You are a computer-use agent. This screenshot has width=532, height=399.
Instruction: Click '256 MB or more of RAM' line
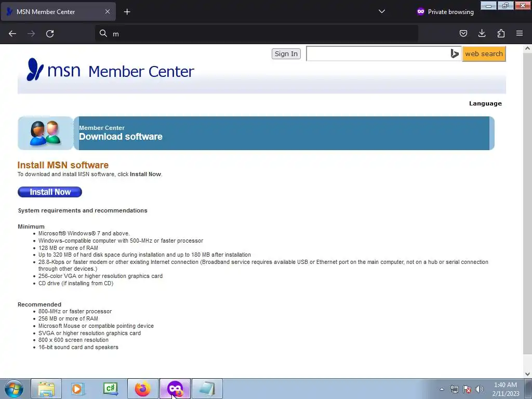pyautogui.click(x=68, y=318)
